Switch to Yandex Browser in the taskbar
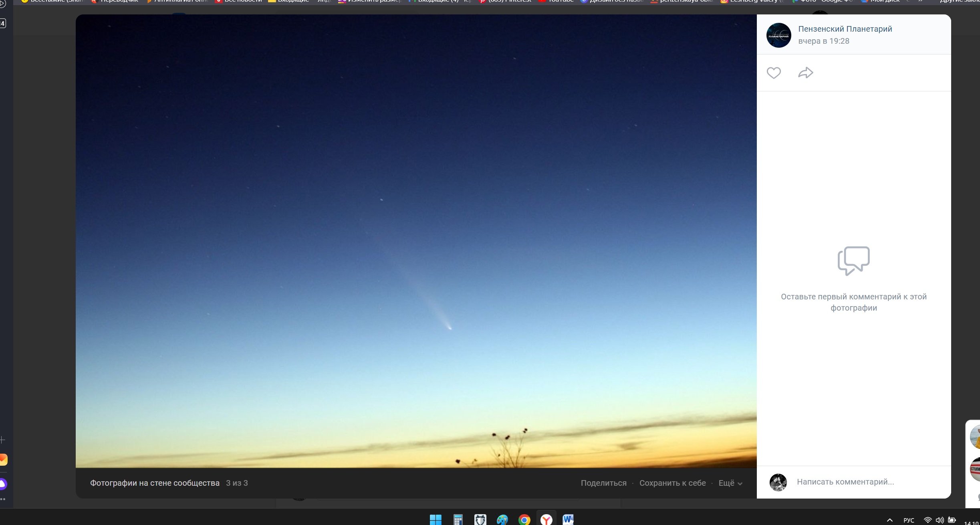This screenshot has height=525, width=980. 546,519
